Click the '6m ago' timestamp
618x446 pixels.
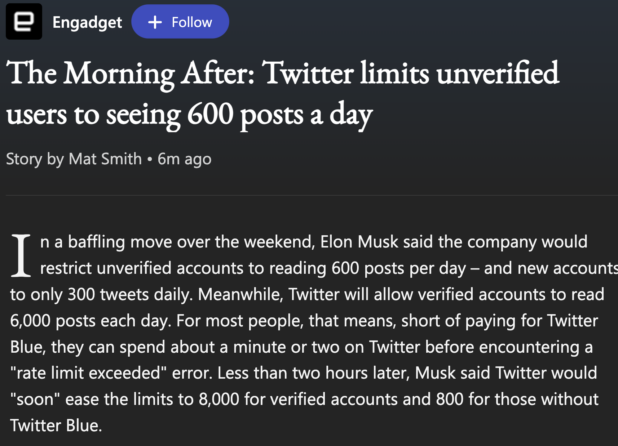coord(184,160)
